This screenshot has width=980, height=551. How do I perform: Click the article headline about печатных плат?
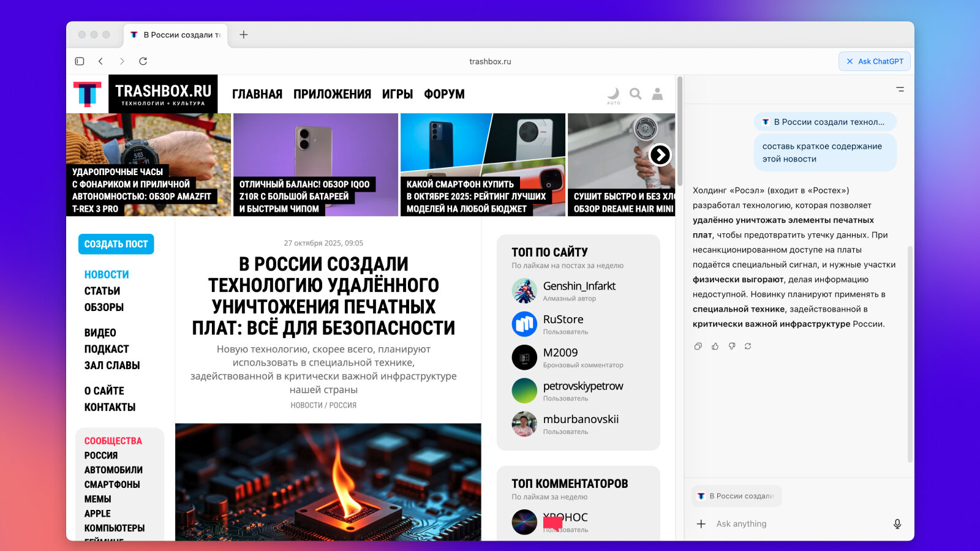click(x=323, y=296)
